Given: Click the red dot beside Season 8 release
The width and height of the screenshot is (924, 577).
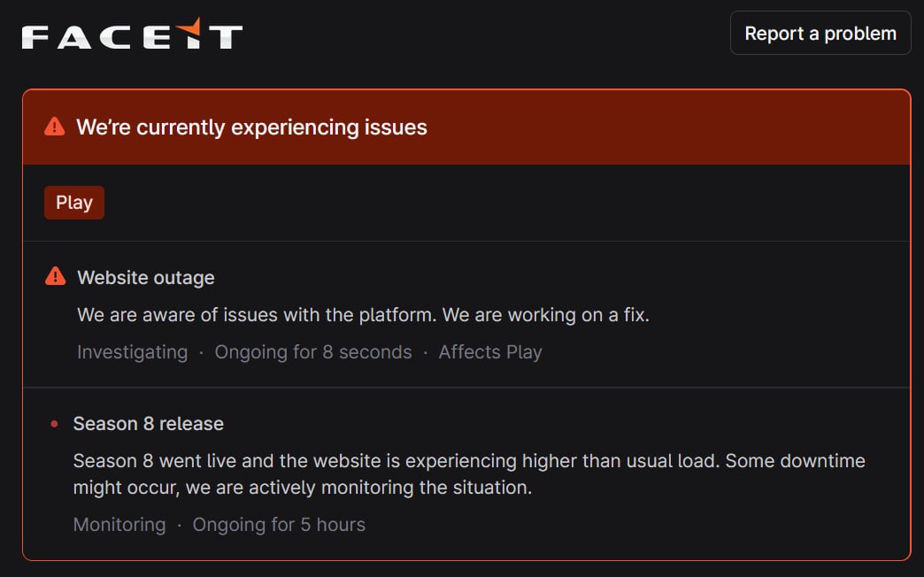Looking at the screenshot, I should 53,423.
